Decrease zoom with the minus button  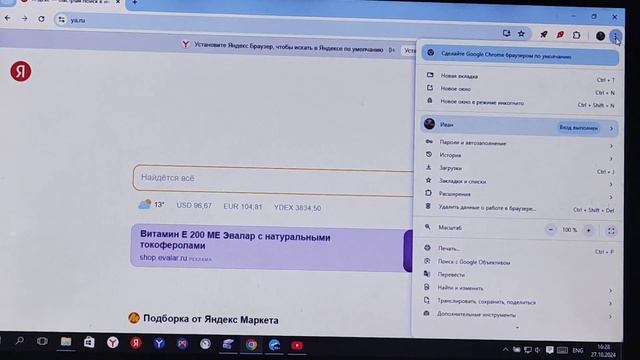click(550, 230)
